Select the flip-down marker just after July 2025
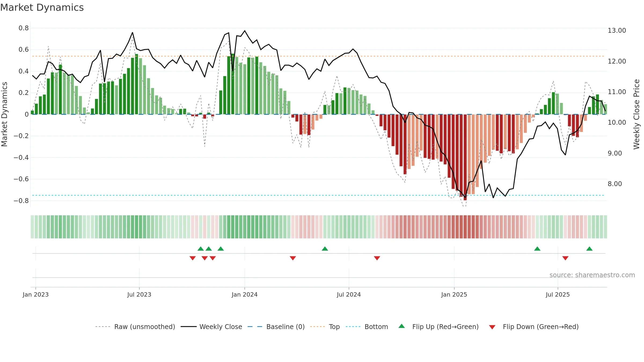The height and width of the screenshot is (362, 644). click(565, 258)
